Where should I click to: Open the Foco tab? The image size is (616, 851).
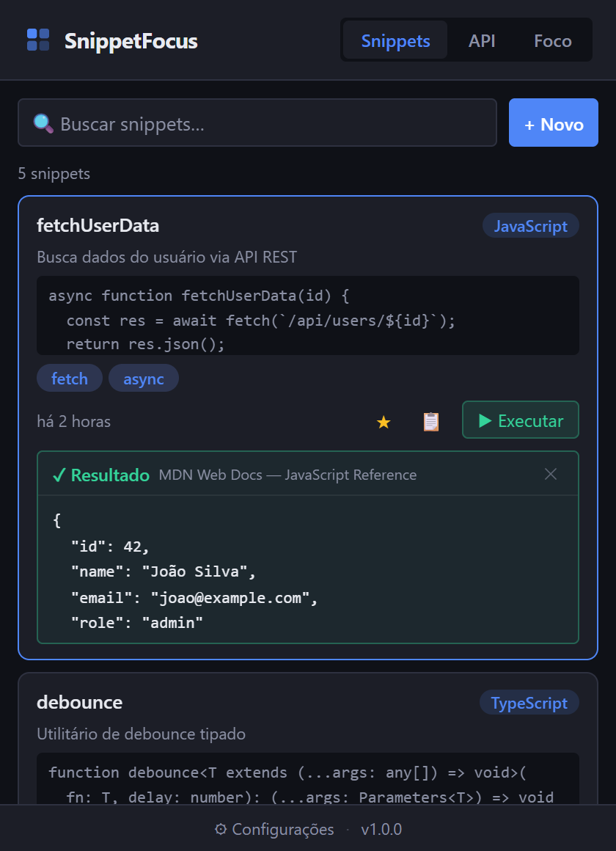pyautogui.click(x=552, y=40)
